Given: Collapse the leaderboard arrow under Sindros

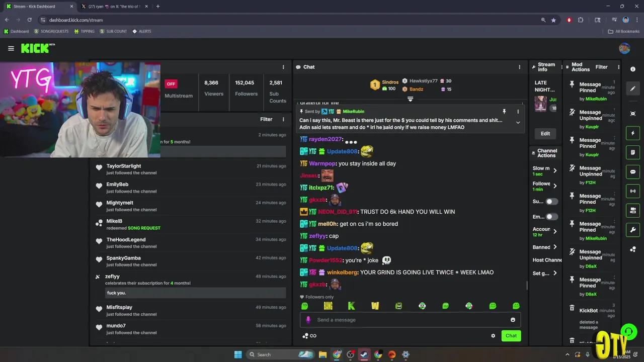Looking at the screenshot, I should (x=410, y=99).
